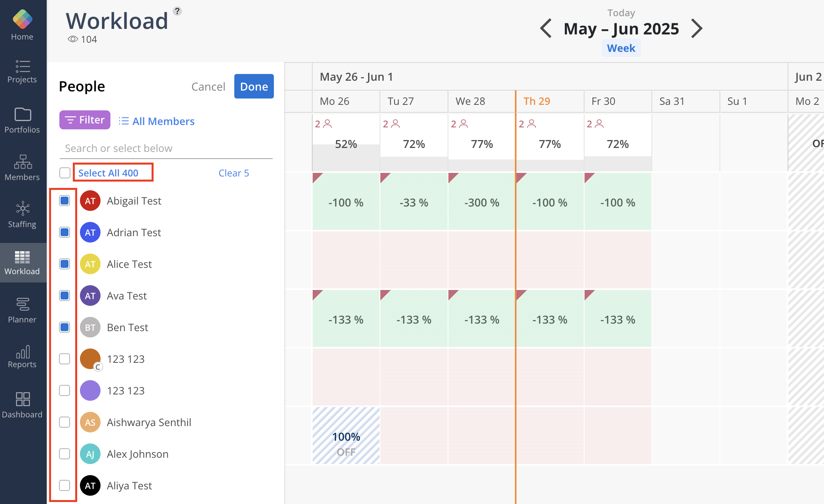
Task: Click the Select All 400 link
Action: point(108,173)
